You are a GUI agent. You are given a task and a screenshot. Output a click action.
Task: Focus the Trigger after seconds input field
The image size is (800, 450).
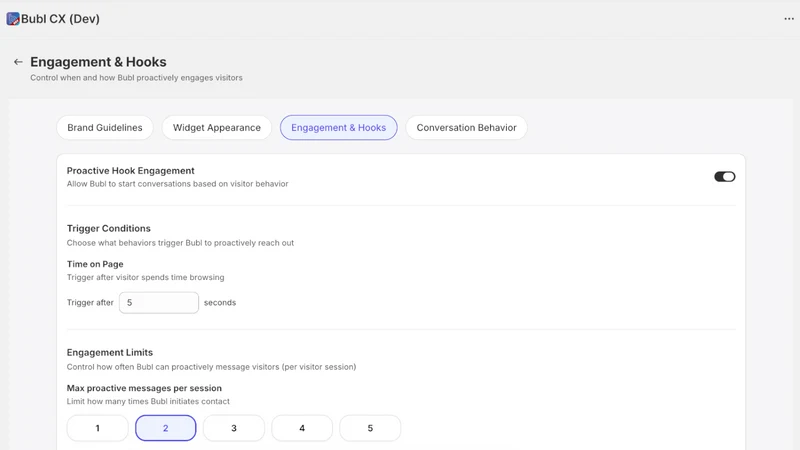[159, 303]
